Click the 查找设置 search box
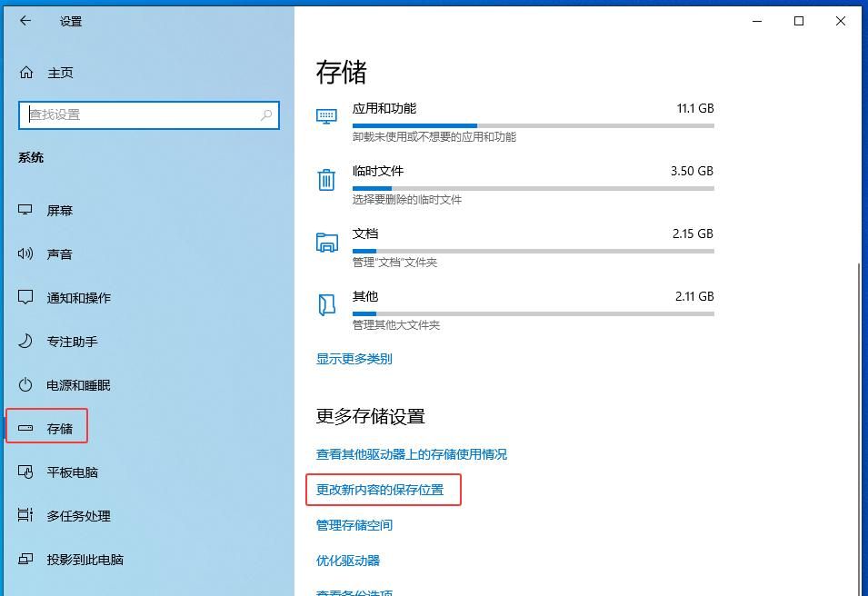This screenshot has width=868, height=596. pyautogui.click(x=149, y=115)
